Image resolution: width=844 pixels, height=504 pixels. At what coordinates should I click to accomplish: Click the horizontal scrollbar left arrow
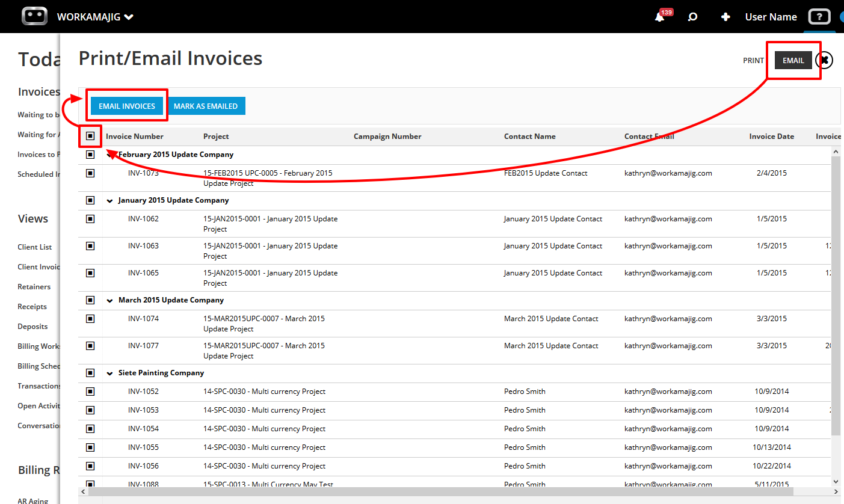pos(82,492)
